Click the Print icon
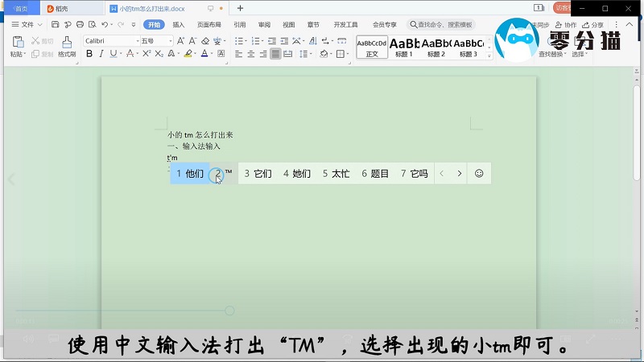This screenshot has height=362, width=644. pyautogui.click(x=80, y=25)
